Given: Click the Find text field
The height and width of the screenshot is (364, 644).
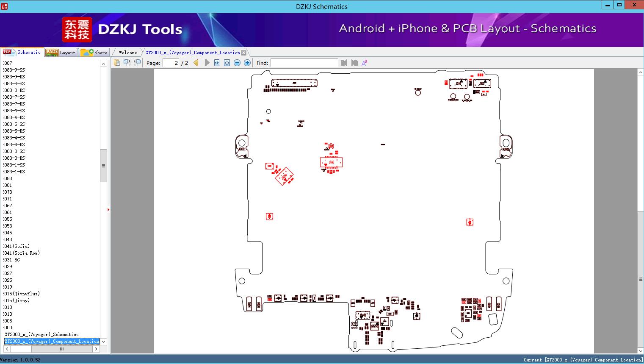Looking at the screenshot, I should [304, 63].
